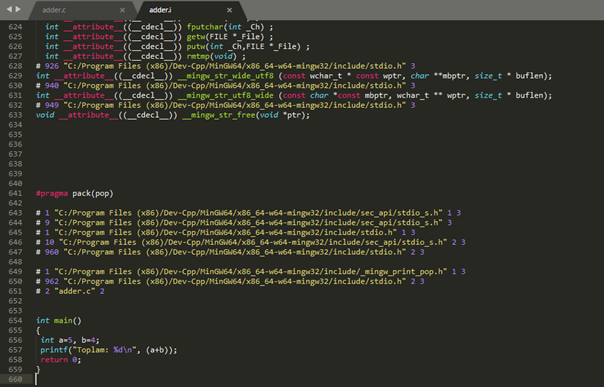Place cursor on '#pragma pack(pop)' line
The width and height of the screenshot is (604, 387).
tap(75, 193)
